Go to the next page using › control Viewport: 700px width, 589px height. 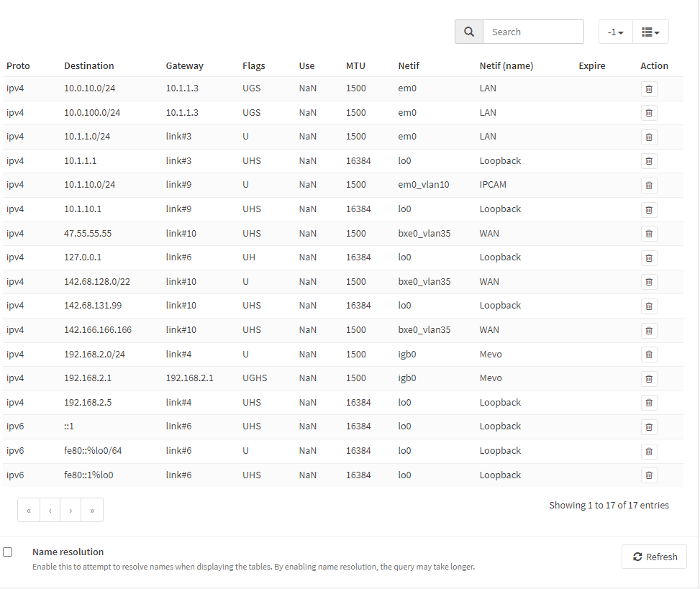[71, 510]
